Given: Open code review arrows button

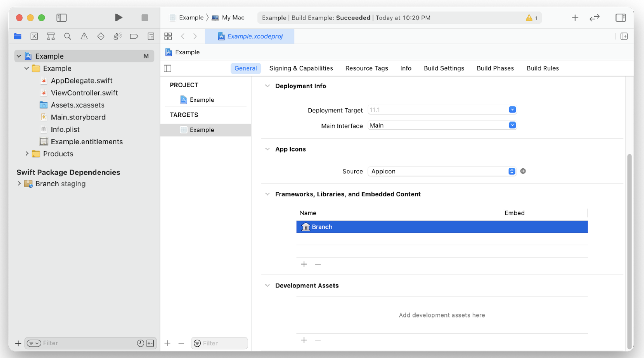Looking at the screenshot, I should tap(595, 18).
